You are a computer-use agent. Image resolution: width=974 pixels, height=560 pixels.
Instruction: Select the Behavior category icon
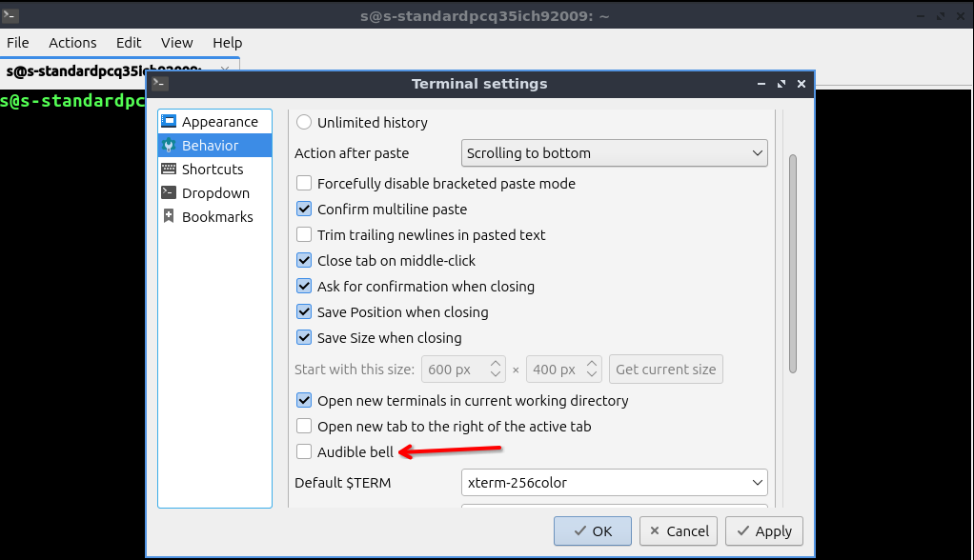(x=169, y=146)
